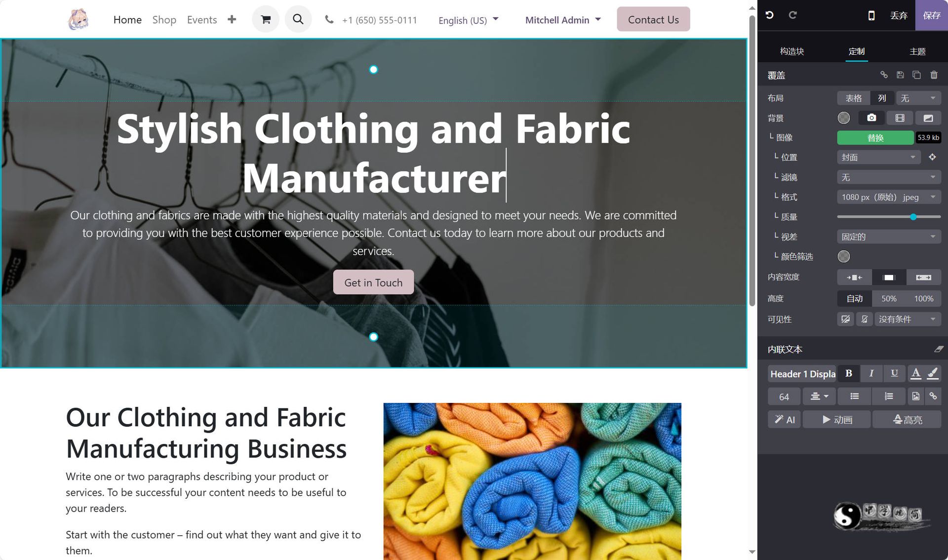Insert media in inline text
948x560 pixels.
click(x=915, y=396)
